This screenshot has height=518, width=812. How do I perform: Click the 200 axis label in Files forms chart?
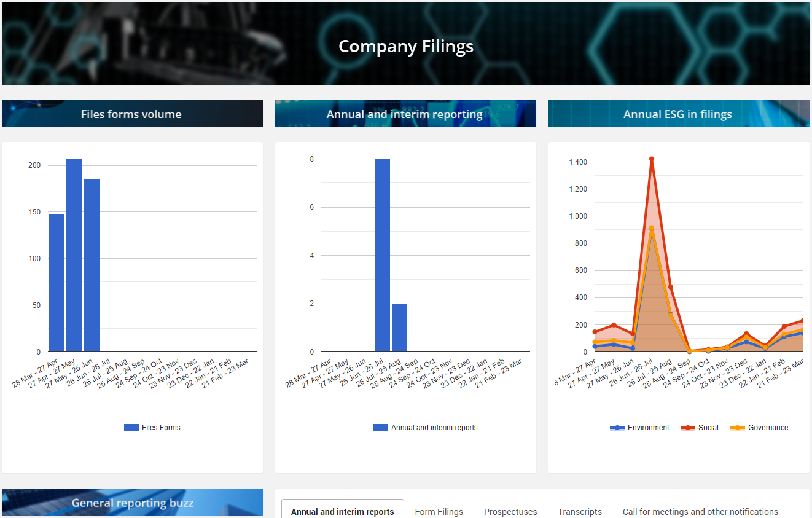[34, 165]
